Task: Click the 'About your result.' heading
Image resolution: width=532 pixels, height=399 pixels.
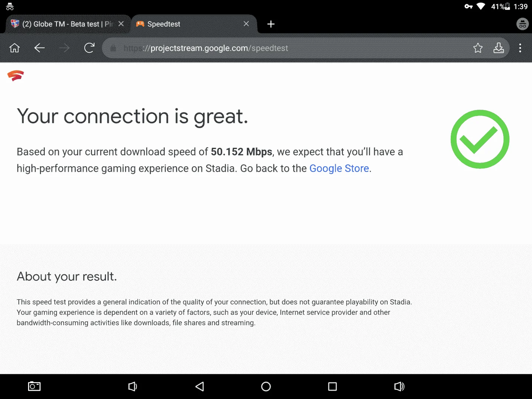Action: click(67, 277)
